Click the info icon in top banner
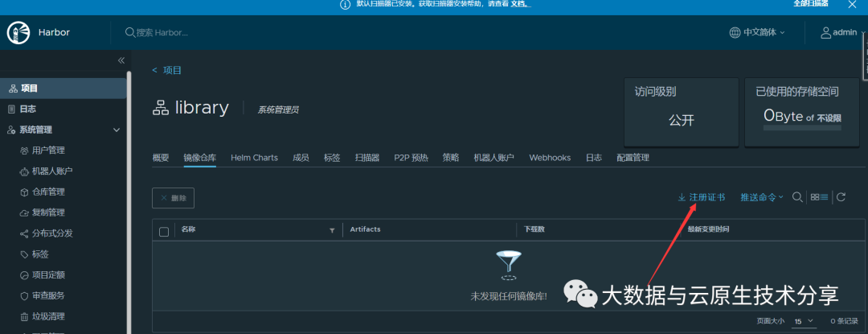868x334 pixels. [x=345, y=5]
